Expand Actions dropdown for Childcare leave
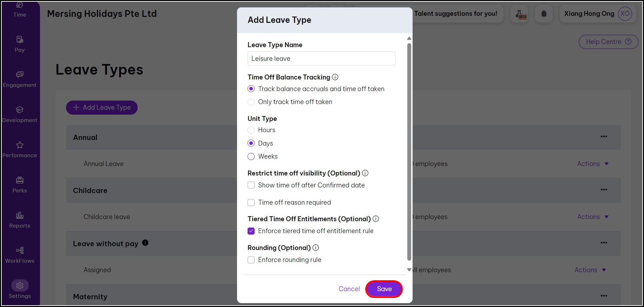Viewport: 644px width, 307px height. tap(593, 217)
